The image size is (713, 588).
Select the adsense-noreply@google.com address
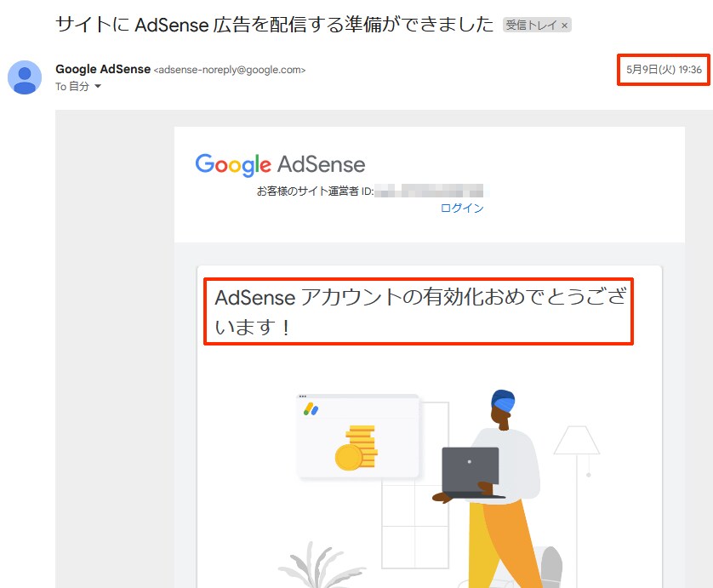coord(230,70)
